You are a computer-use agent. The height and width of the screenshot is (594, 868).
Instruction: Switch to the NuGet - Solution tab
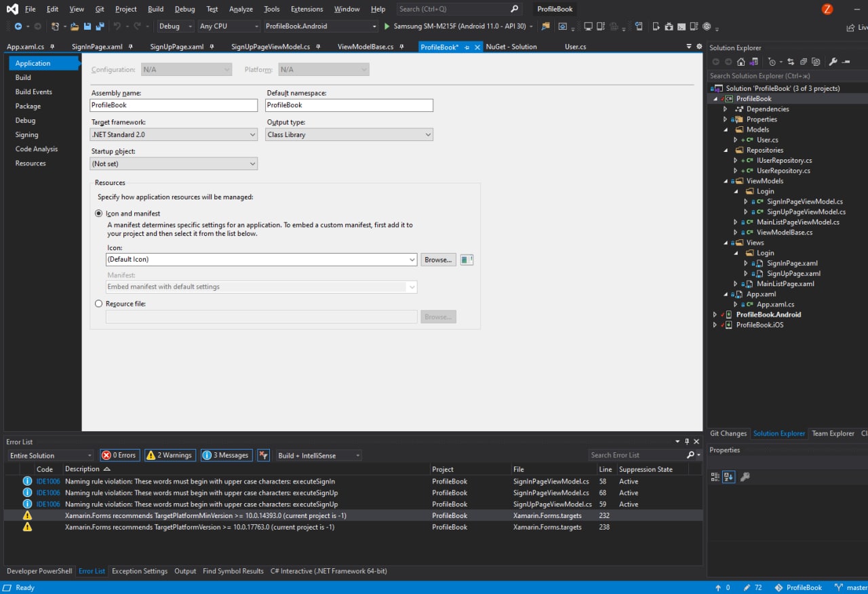511,47
